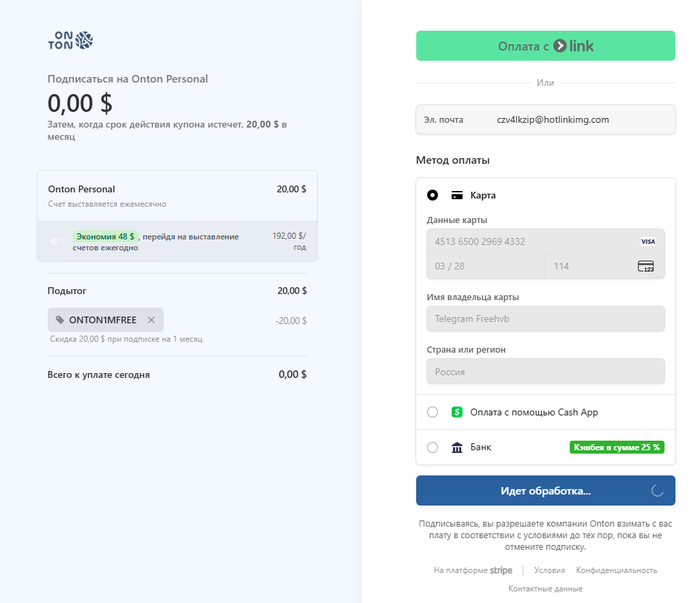Click the bank building icon

pos(457,447)
